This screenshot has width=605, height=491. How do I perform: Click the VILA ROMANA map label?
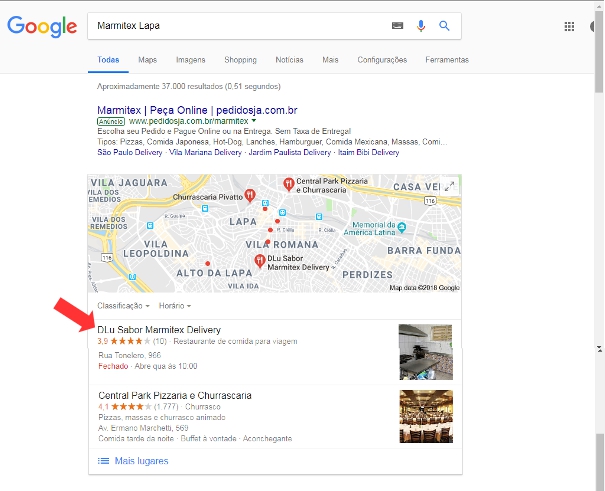282,245
